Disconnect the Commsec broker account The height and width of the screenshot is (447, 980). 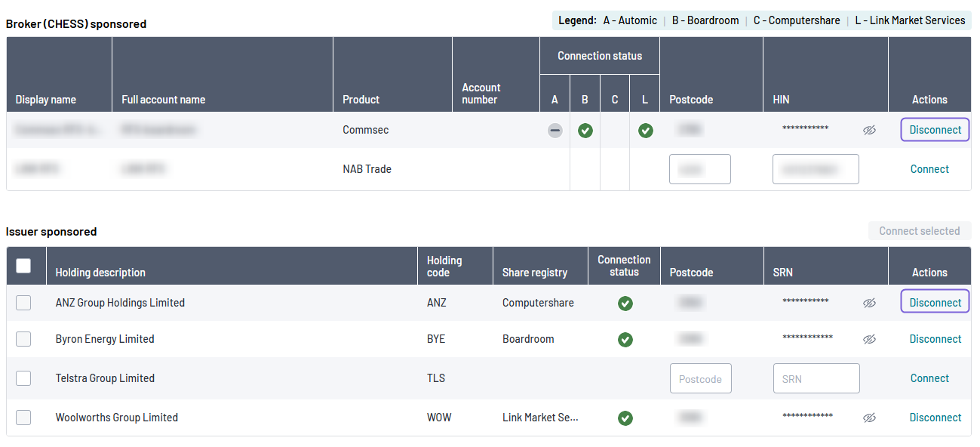935,129
